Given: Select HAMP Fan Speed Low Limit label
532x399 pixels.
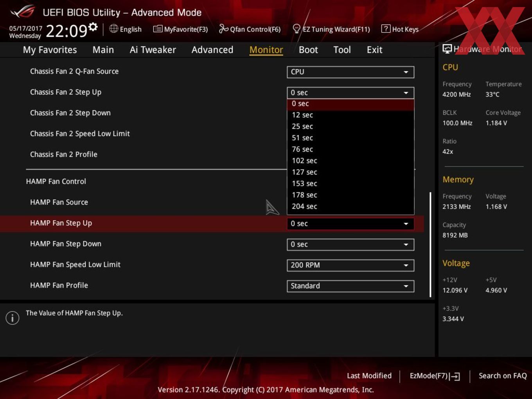Looking at the screenshot, I should click(75, 264).
